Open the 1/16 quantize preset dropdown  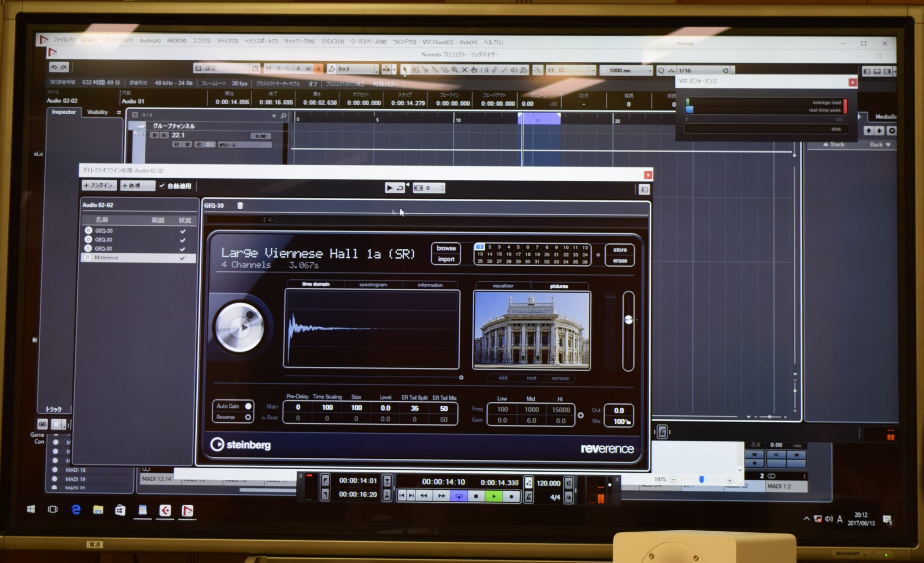click(x=703, y=70)
